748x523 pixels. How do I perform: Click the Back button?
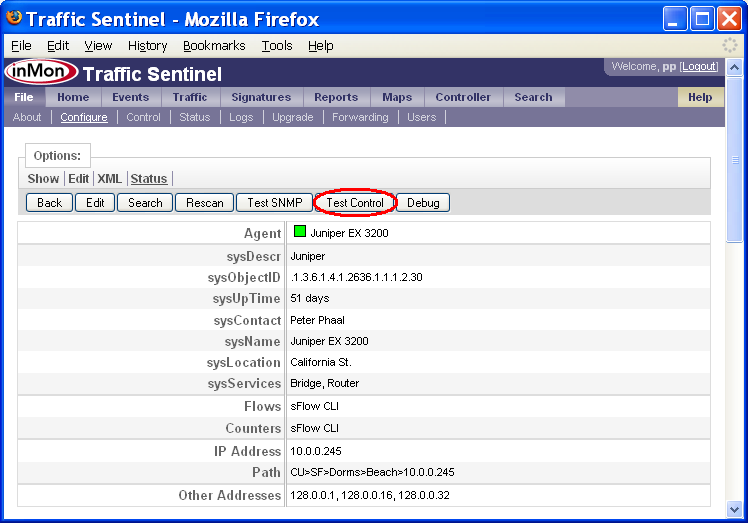[x=50, y=203]
